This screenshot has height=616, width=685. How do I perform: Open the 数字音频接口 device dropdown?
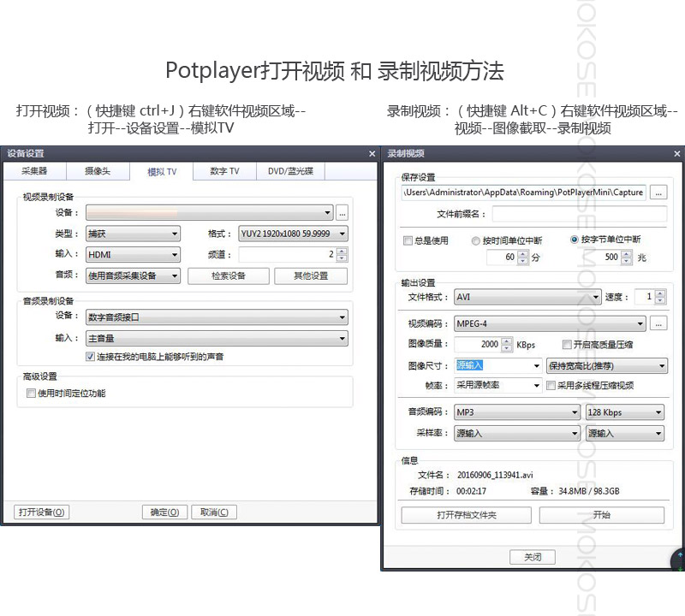coord(217,317)
